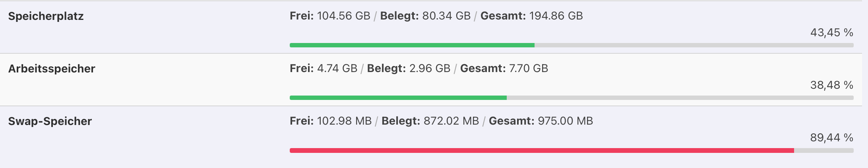The image size is (868, 168).
Task: Click the total disk space value 194.86 GB
Action: pyautogui.click(x=556, y=16)
